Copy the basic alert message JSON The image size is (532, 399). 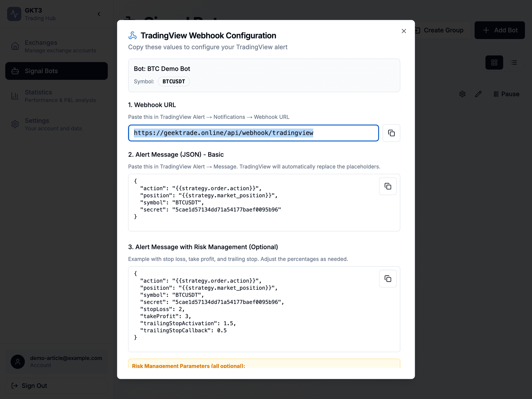388,186
